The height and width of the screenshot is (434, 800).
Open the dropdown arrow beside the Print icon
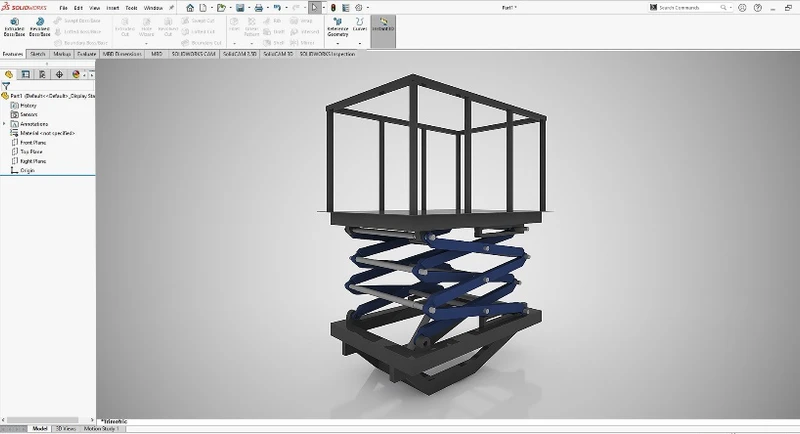pyautogui.click(x=267, y=8)
